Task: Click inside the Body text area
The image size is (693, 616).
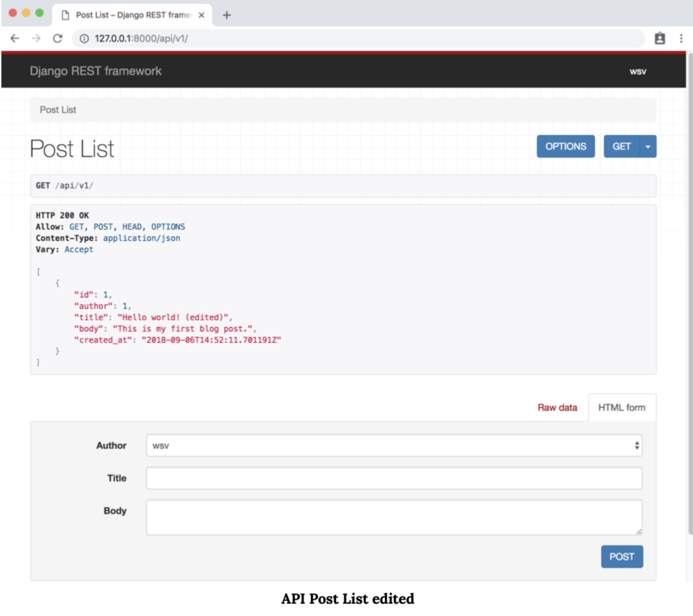Action: click(x=394, y=517)
